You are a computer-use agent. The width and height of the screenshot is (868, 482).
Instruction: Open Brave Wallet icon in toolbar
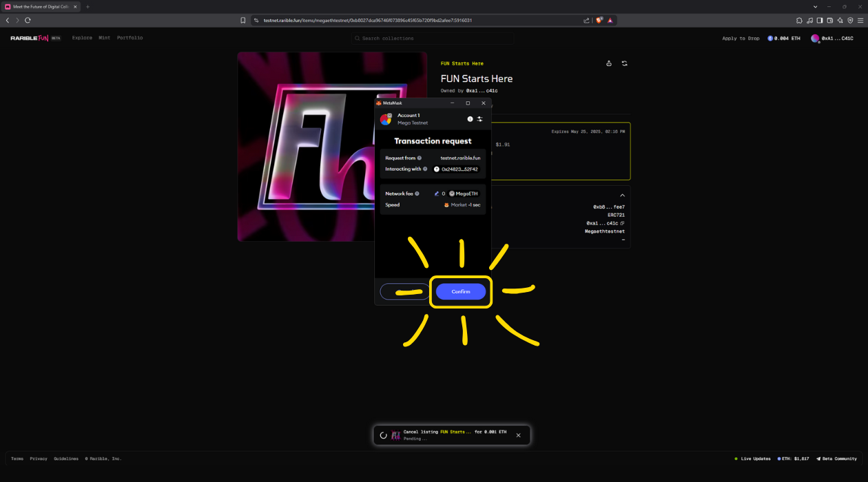coord(830,20)
